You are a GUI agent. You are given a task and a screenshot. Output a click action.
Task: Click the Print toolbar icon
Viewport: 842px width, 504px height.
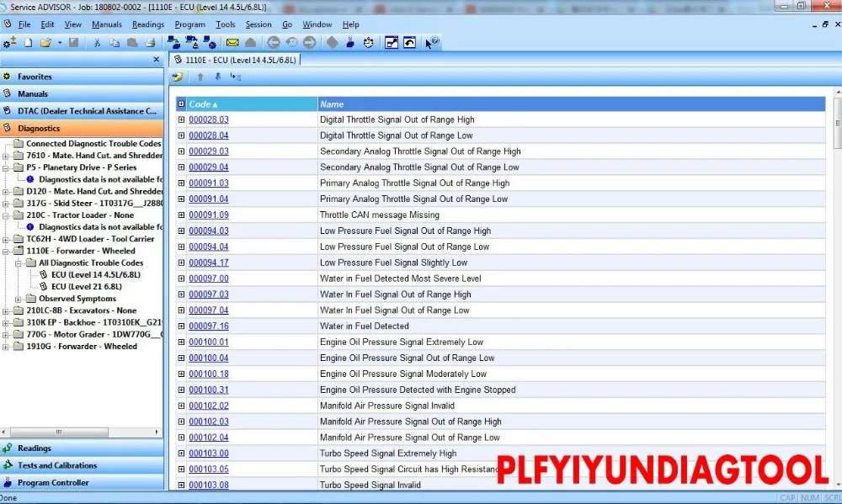(x=150, y=43)
